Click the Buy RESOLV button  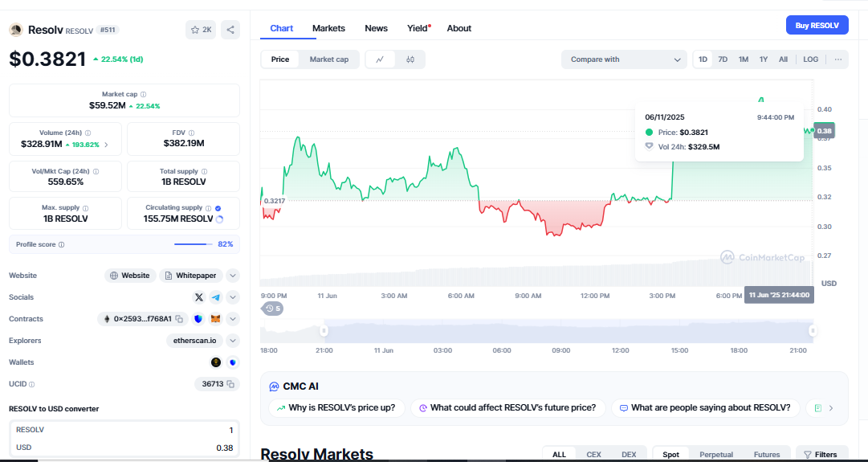tap(817, 26)
